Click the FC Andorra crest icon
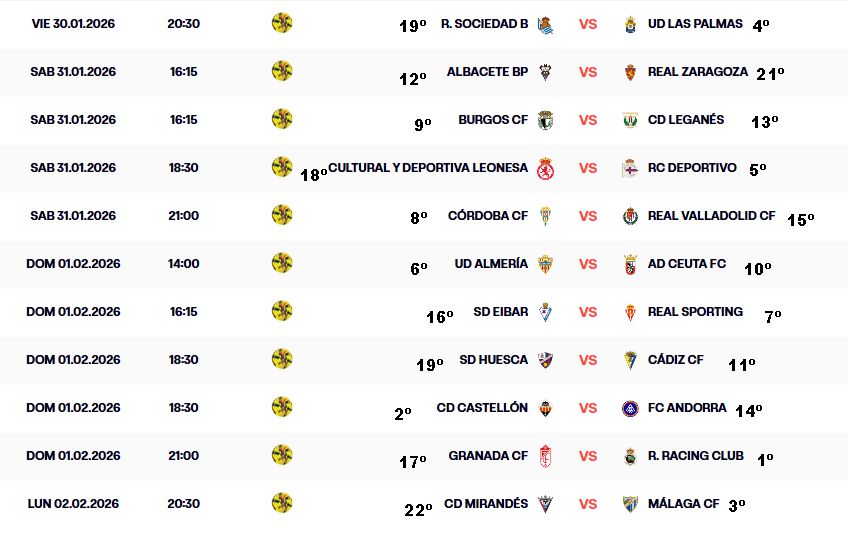The image size is (848, 542). pyautogui.click(x=630, y=408)
